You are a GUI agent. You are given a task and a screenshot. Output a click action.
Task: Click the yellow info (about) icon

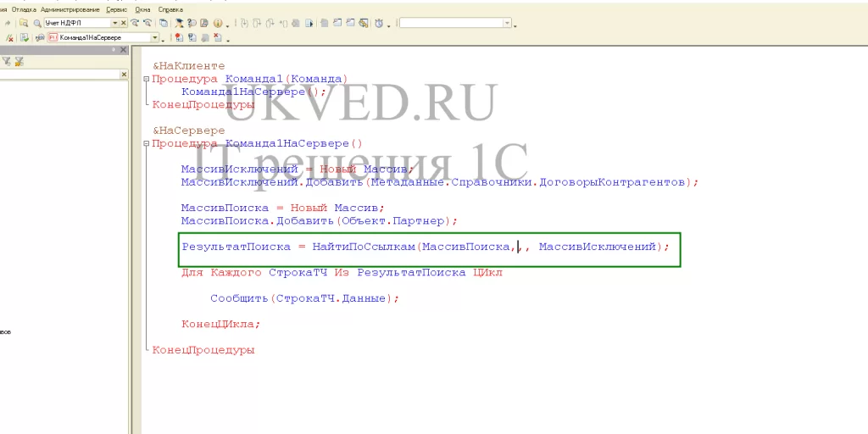click(x=217, y=24)
